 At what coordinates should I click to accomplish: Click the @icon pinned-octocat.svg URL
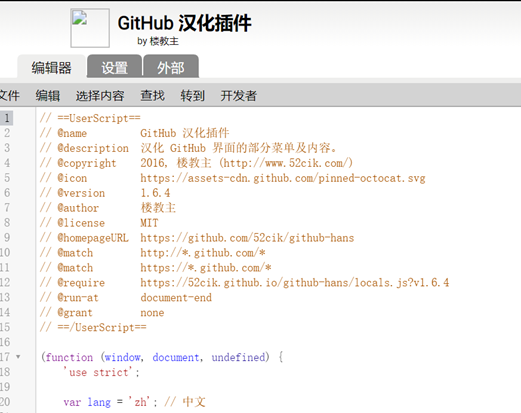283,178
